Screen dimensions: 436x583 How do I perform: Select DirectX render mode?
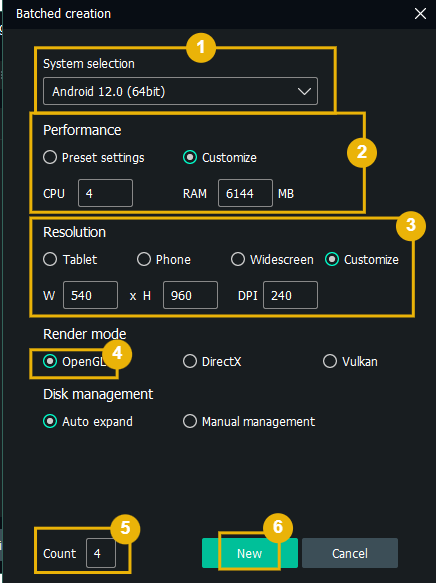[212, 361]
